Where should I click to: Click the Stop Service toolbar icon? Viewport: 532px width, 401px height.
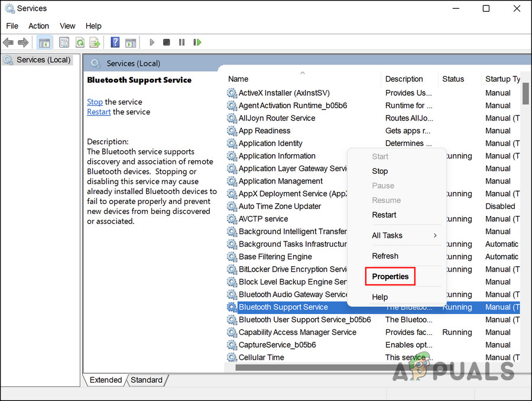pos(166,42)
